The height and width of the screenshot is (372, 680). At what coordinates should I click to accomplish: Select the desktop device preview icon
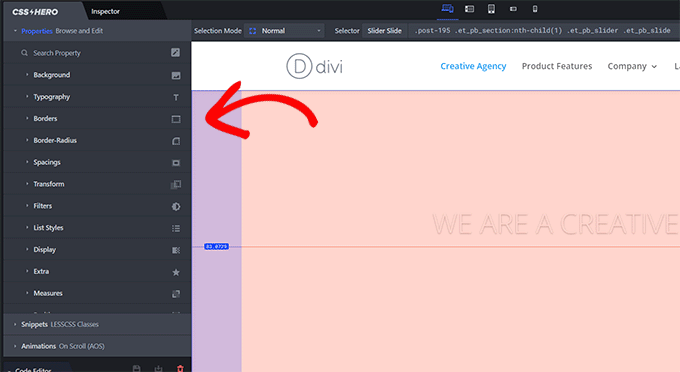pos(447,9)
